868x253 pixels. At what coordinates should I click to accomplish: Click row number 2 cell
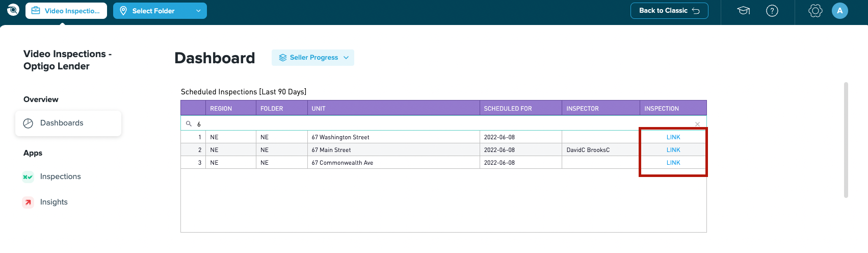point(193,150)
